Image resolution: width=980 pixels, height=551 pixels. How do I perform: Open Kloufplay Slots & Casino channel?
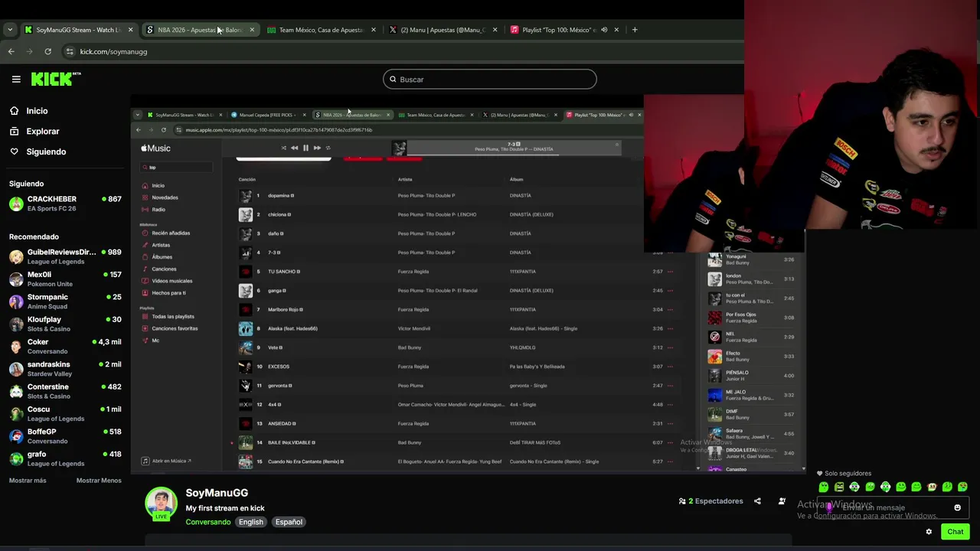point(65,324)
